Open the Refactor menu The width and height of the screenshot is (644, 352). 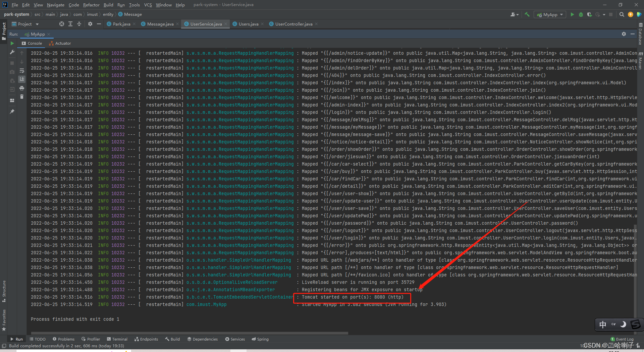pyautogui.click(x=91, y=5)
